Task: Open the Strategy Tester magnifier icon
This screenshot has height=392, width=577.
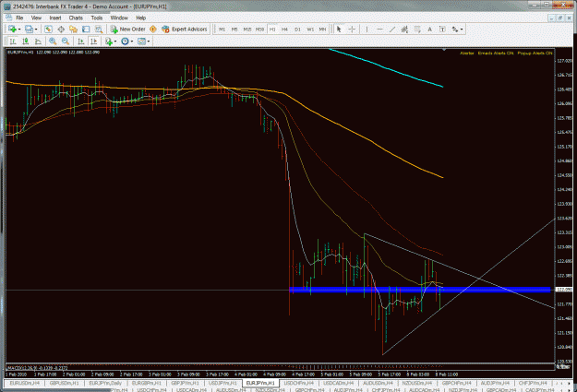Action: [x=99, y=29]
